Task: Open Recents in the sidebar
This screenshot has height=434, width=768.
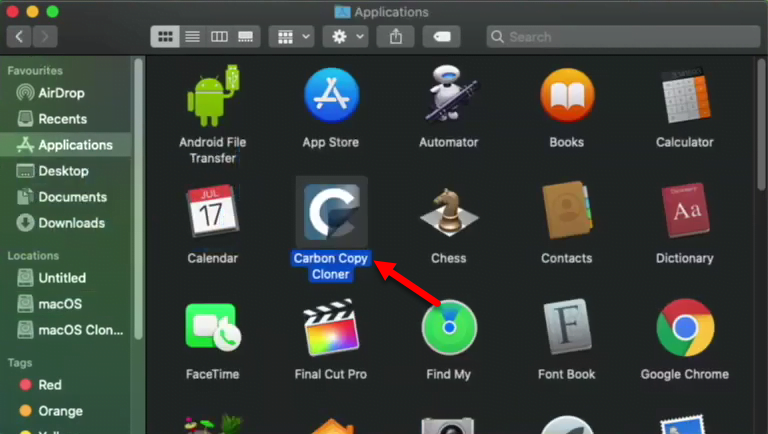Action: coord(66,119)
